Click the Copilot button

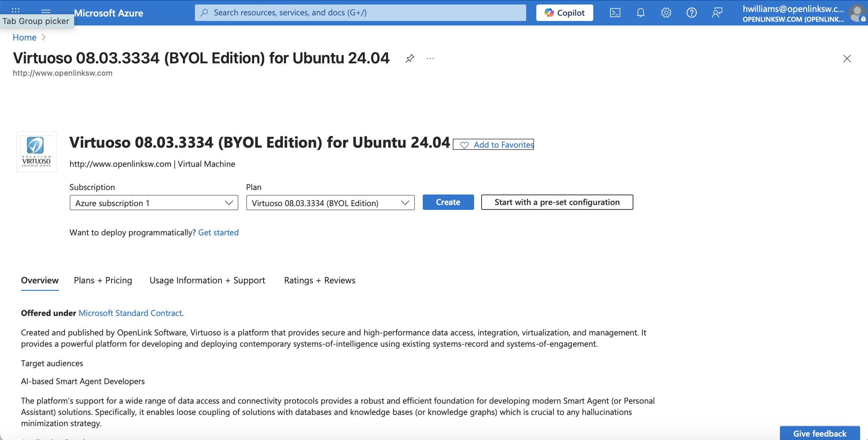coord(564,13)
